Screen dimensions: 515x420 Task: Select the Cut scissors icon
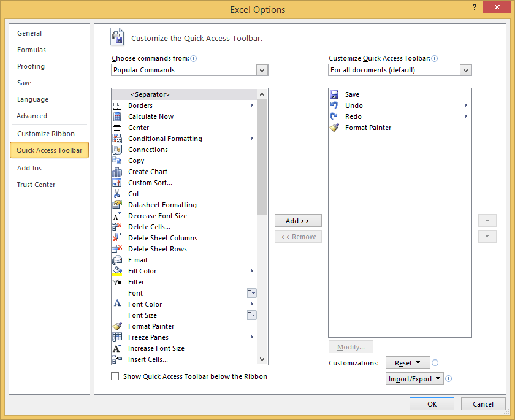(x=117, y=194)
